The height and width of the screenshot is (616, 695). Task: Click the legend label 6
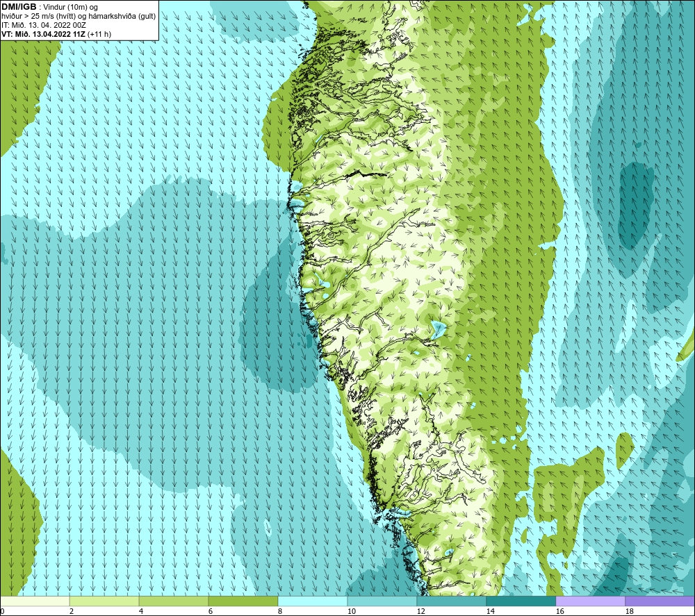[210, 612]
